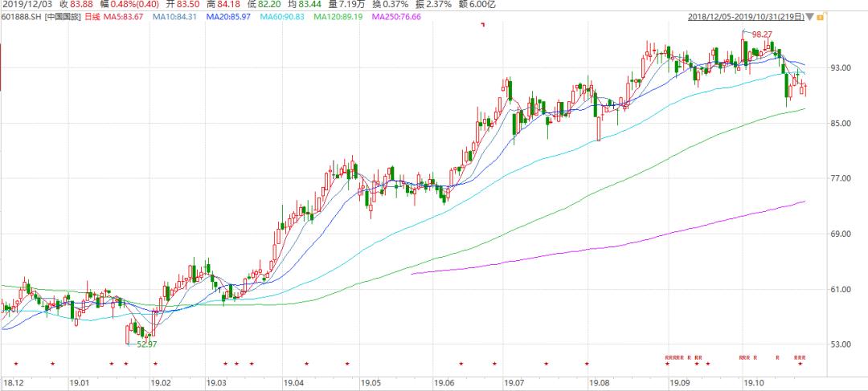Click the opening price 83.50 value
The image size is (868, 391).
[x=188, y=5]
